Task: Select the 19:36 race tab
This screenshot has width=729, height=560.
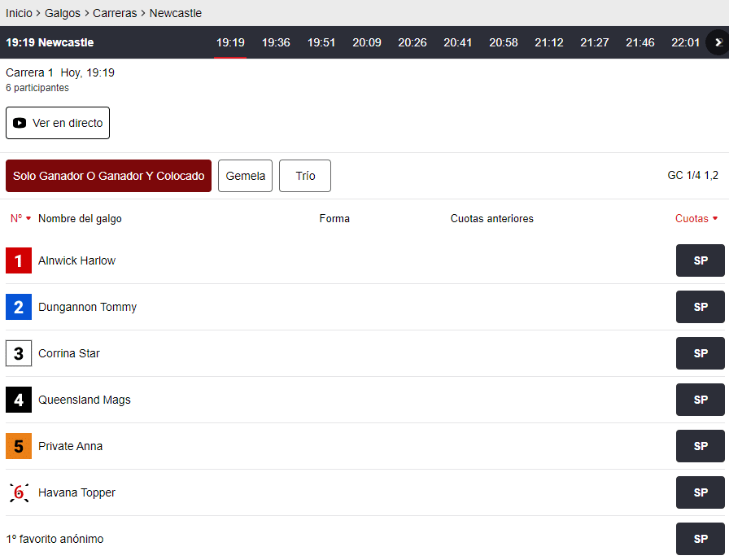Action: coord(276,42)
